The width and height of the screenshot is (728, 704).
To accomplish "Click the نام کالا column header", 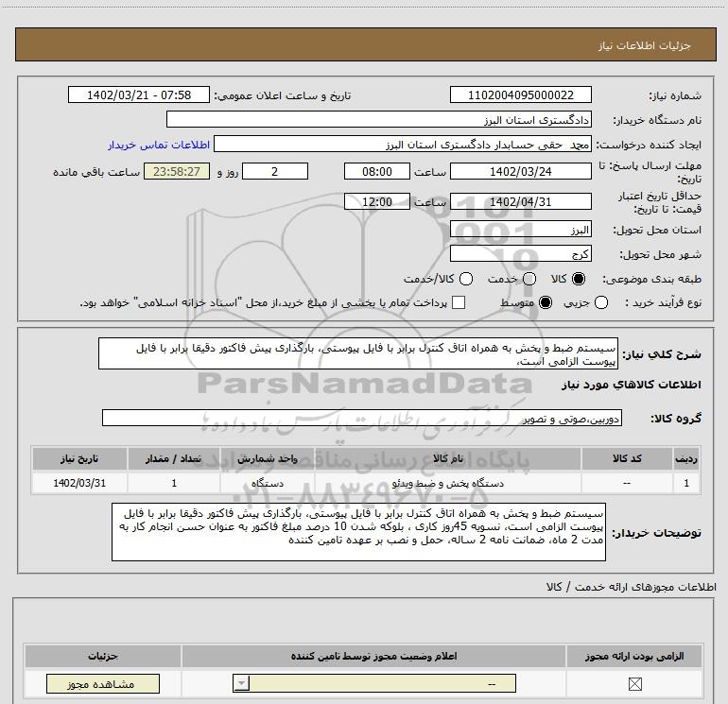I will coord(448,459).
